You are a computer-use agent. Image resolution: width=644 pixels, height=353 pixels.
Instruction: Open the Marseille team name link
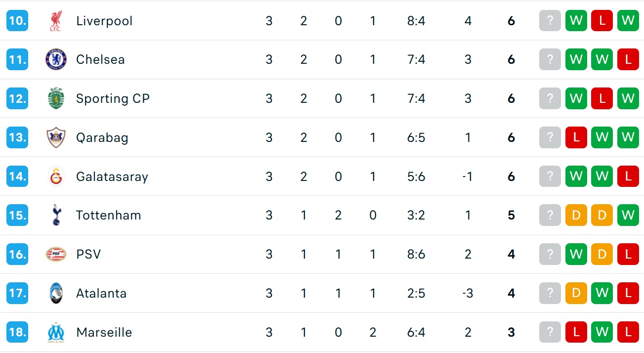point(104,332)
